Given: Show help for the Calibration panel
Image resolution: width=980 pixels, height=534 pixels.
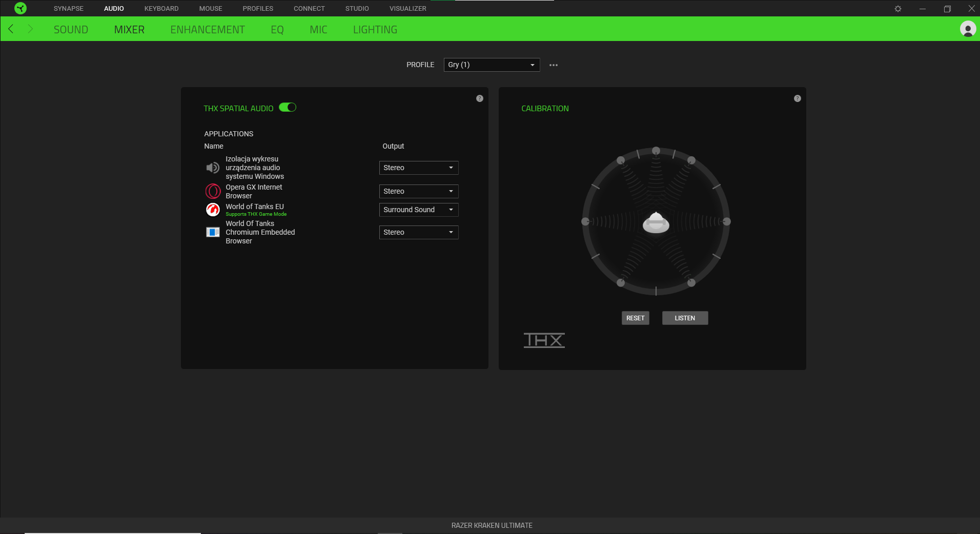Looking at the screenshot, I should pyautogui.click(x=798, y=98).
